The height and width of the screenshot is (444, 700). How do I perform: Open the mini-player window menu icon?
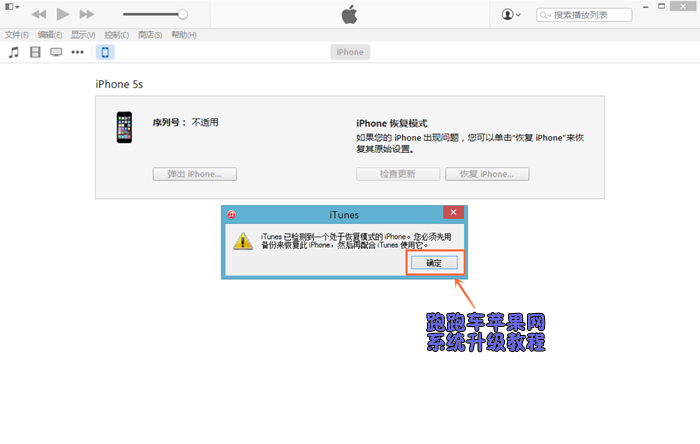[x=12, y=7]
